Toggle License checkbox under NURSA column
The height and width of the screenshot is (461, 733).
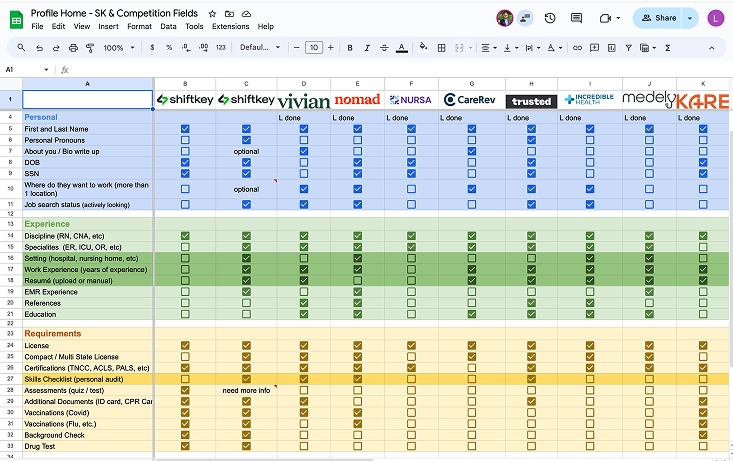pyautogui.click(x=411, y=346)
